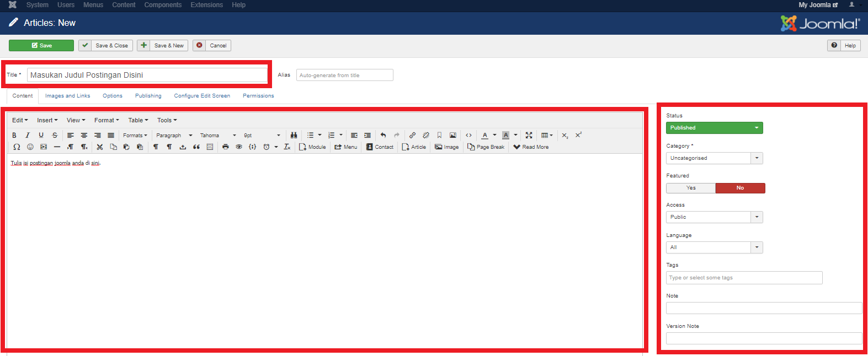
Task: Open the Extensions menu in the top bar
Action: [207, 5]
